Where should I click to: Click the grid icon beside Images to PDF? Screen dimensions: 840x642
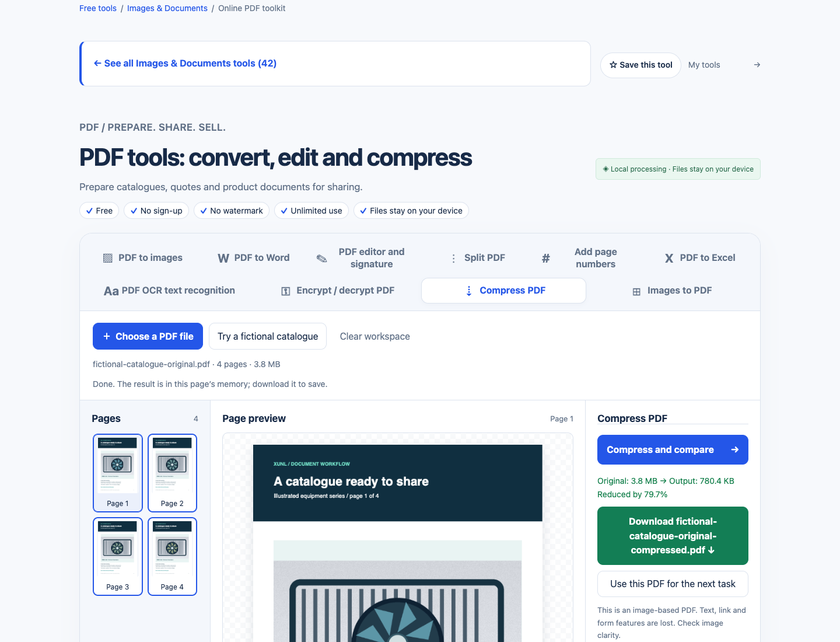click(636, 291)
